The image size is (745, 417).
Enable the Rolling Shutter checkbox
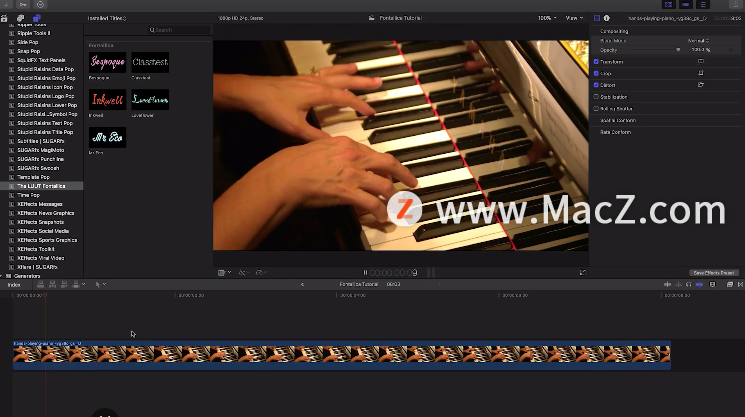click(596, 108)
